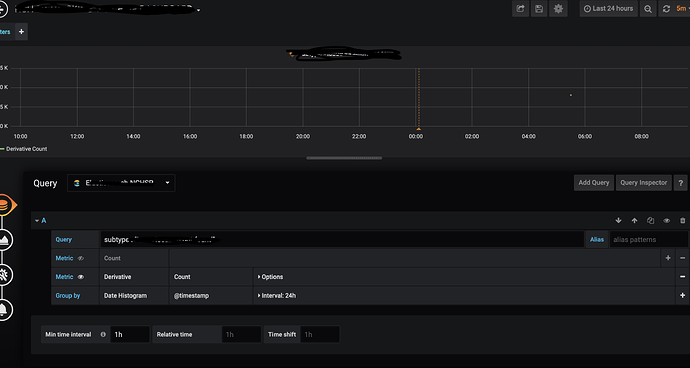Viewport: 690px width, 368px height.
Task: Click the save dashboard icon
Action: [539, 9]
